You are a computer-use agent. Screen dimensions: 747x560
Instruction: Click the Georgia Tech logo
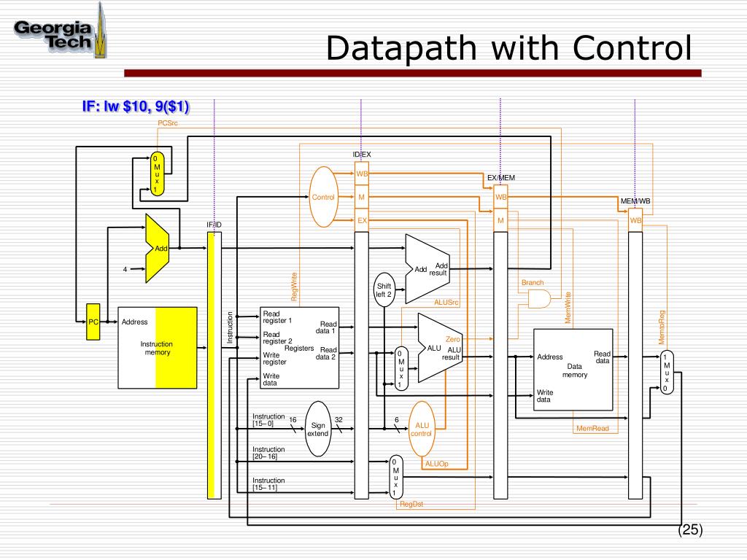pos(60,32)
